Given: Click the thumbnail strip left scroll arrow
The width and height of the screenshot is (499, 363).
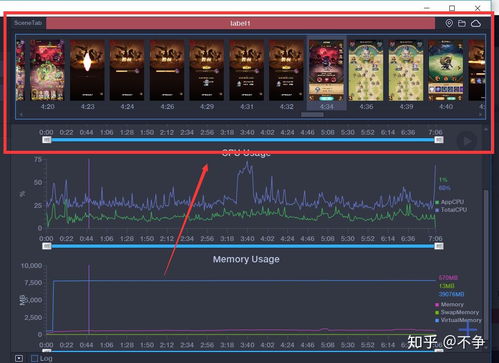Looking at the screenshot, I should point(21,115).
